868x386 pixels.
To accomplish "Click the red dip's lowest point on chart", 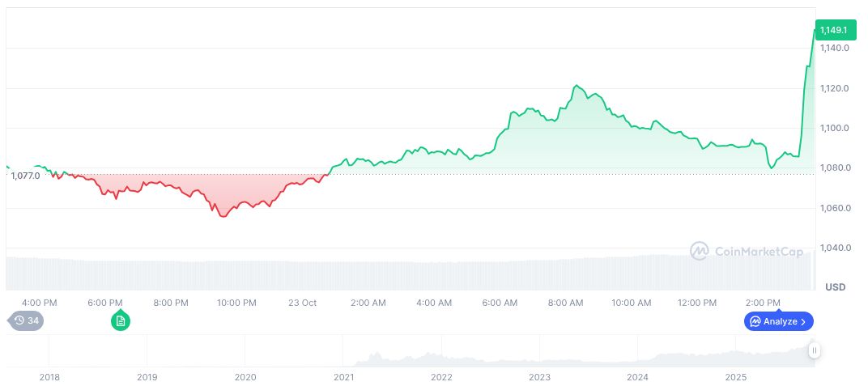I will tap(223, 217).
